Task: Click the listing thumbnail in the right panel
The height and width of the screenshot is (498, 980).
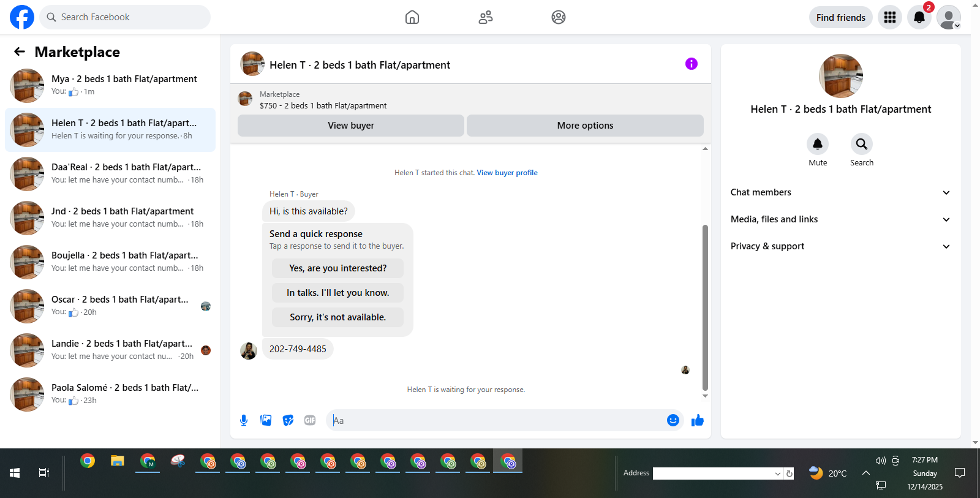Action: 841,76
